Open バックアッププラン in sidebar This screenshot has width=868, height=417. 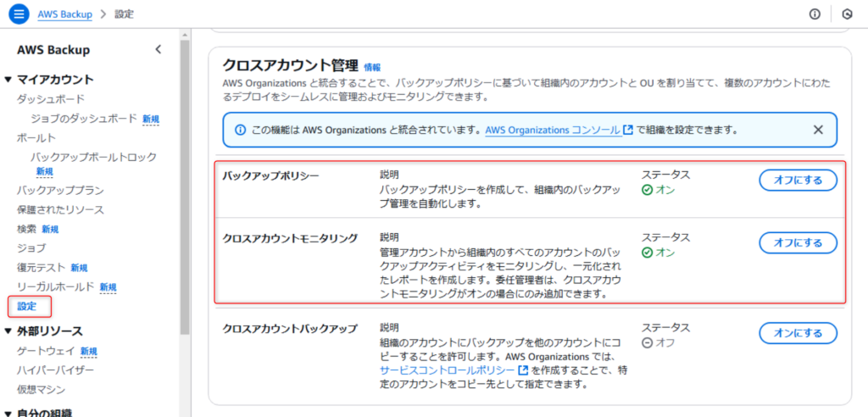pos(60,191)
